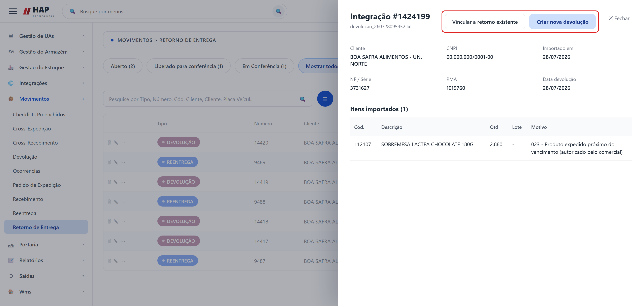
Task: Click trash icon on row 14420
Action: pos(109,143)
